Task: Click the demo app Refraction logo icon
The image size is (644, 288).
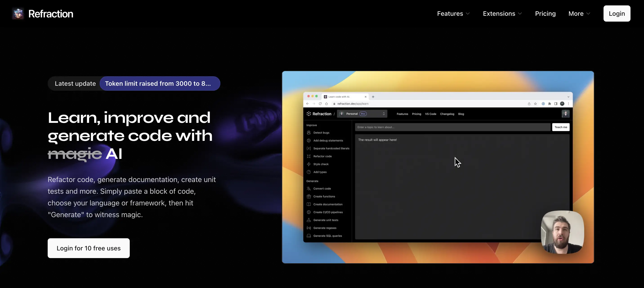Action: (x=309, y=114)
